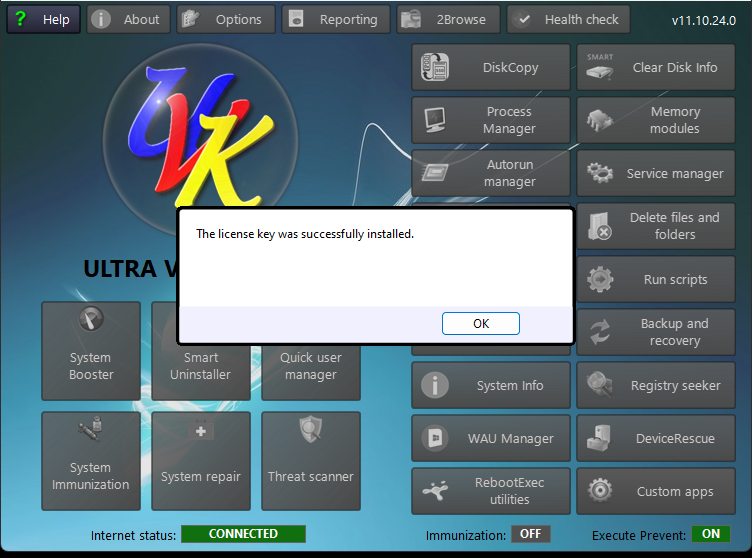Screen dimensions: 752x558
Task: Open the Help menu label
Action: [56, 20]
